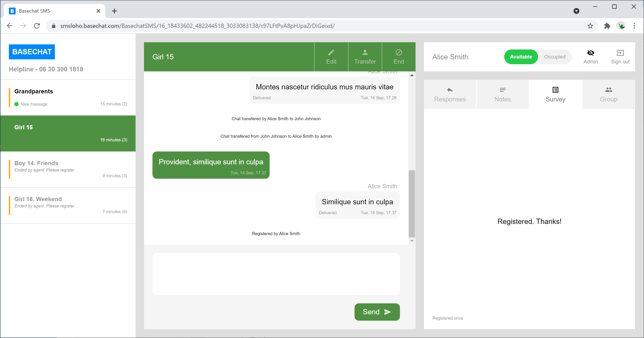This screenshot has width=644, height=338.
Task: Open Chrome three-dot menu
Action: pos(634,26)
